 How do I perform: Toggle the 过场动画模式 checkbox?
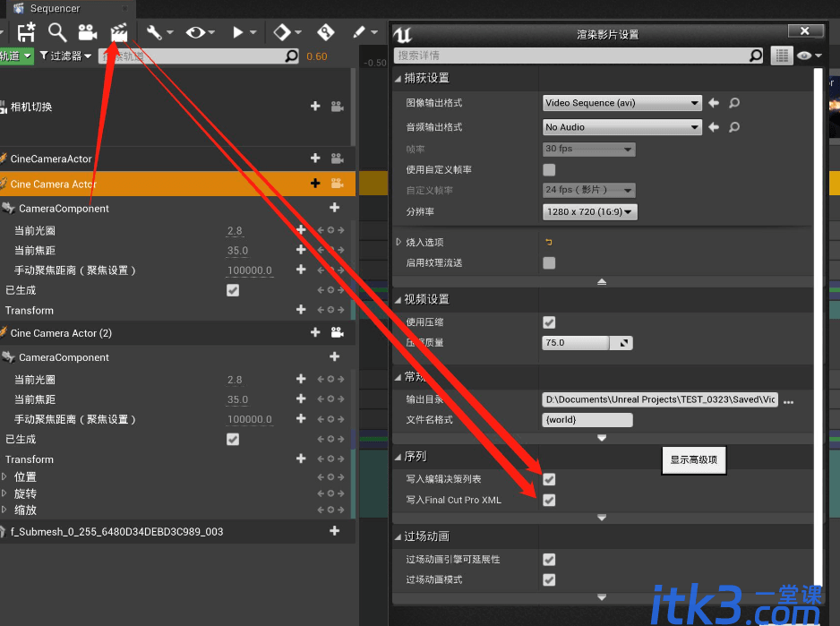pyautogui.click(x=549, y=580)
